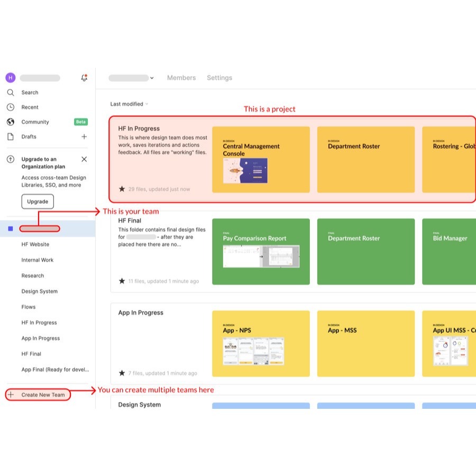Open the Design System project in sidebar
The height and width of the screenshot is (476, 476).
40,291
